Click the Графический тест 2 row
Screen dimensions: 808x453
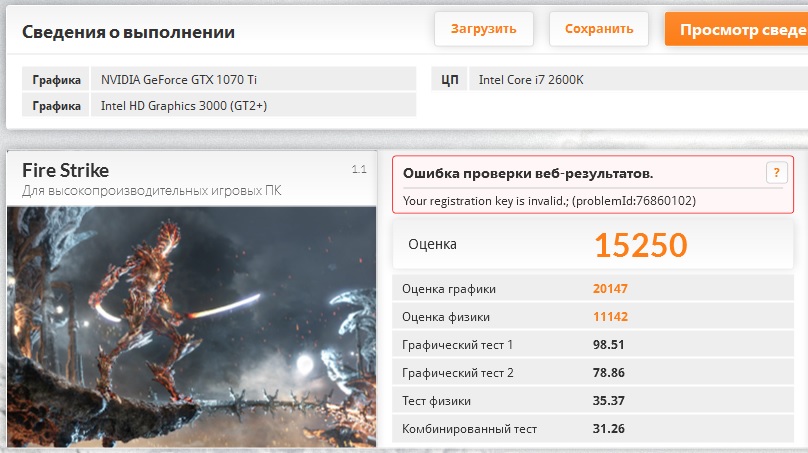(593, 373)
